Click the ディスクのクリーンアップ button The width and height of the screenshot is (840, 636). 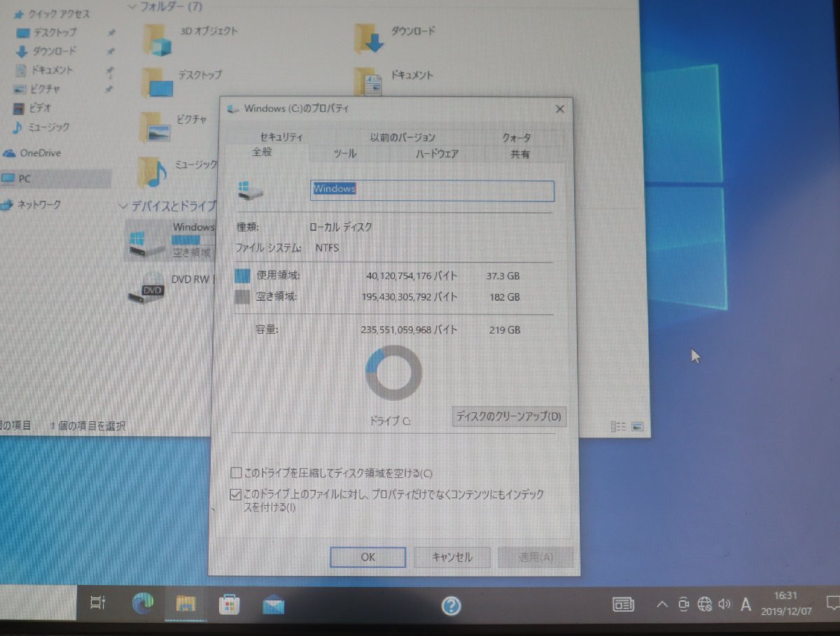pyautogui.click(x=509, y=416)
